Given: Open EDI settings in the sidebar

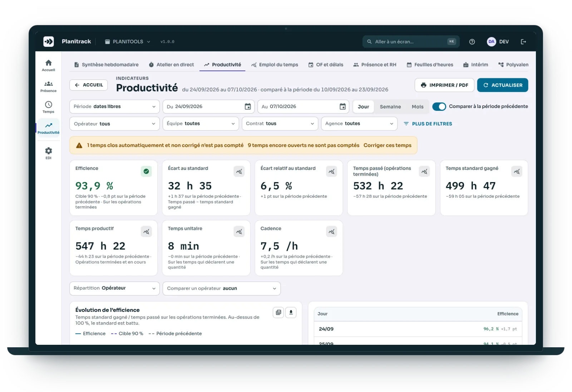Looking at the screenshot, I should [48, 153].
